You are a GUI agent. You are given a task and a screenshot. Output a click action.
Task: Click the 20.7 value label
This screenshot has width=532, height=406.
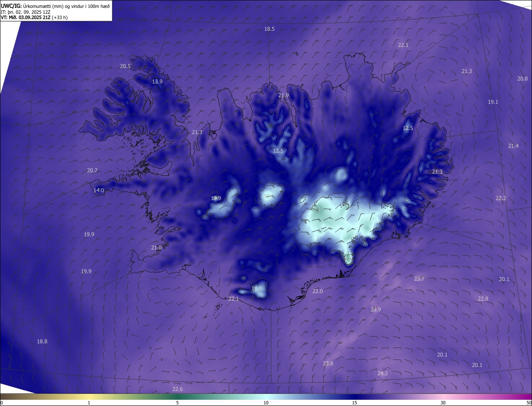92,170
